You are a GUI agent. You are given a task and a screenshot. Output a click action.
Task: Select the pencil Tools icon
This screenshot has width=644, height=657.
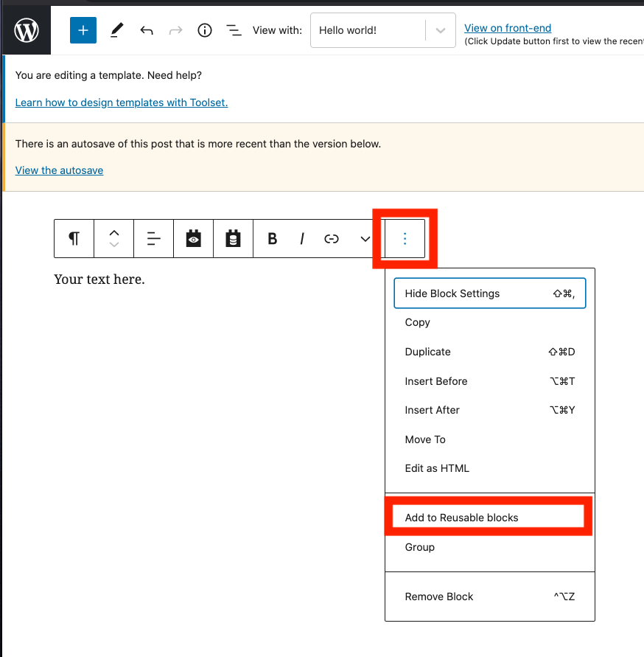pyautogui.click(x=116, y=30)
